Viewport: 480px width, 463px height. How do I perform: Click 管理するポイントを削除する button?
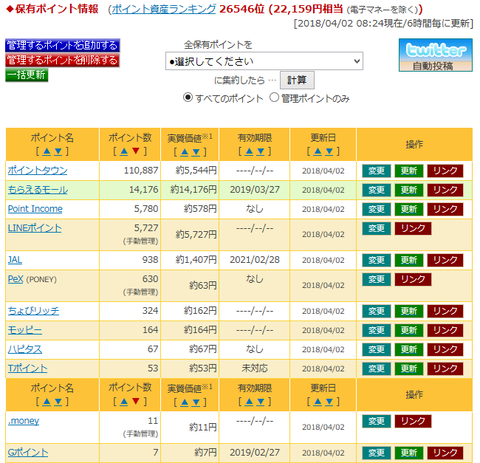tap(62, 60)
